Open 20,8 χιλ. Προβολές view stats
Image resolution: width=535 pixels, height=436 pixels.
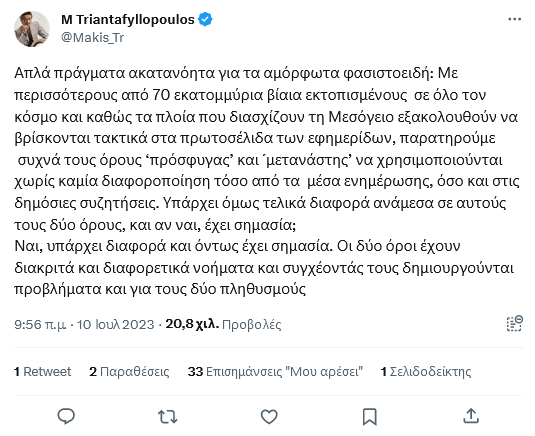tap(223, 324)
